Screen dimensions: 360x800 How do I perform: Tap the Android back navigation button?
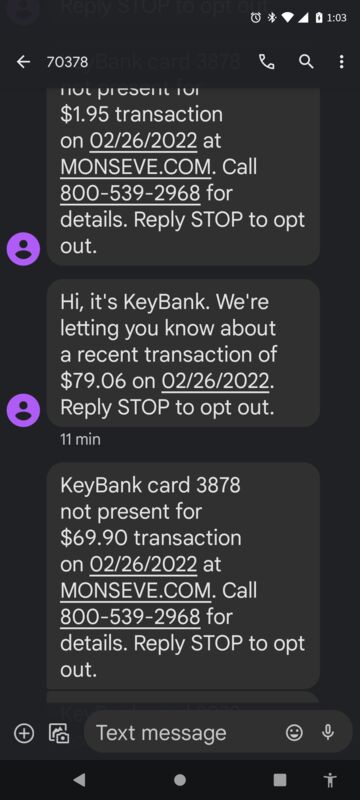[79, 780]
